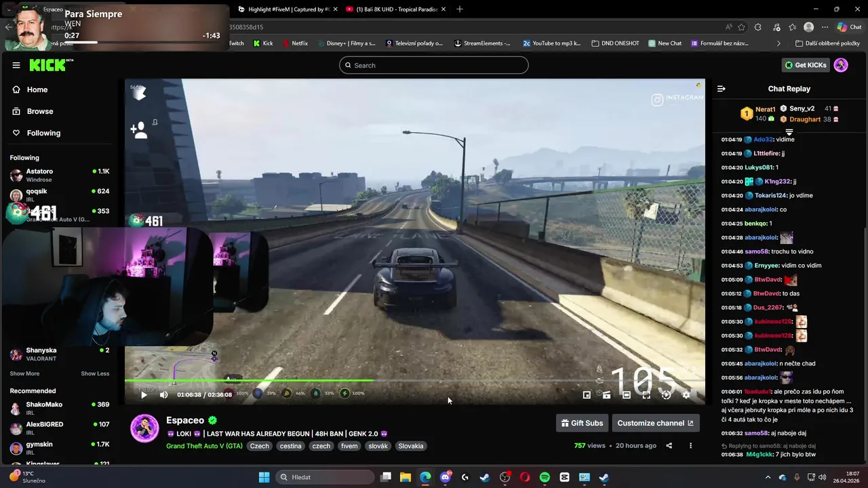Close the Bali 8K UHD tab

443,9
